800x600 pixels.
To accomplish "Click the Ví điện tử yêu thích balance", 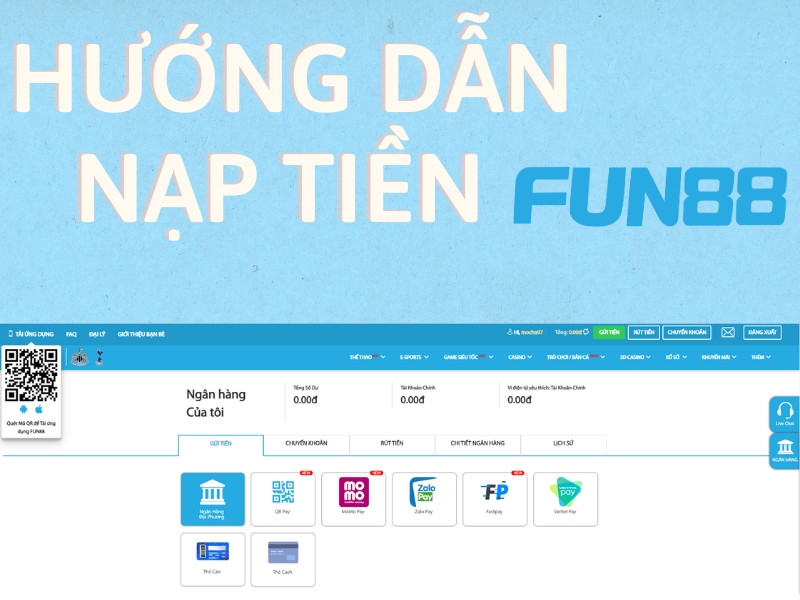I will click(x=519, y=400).
